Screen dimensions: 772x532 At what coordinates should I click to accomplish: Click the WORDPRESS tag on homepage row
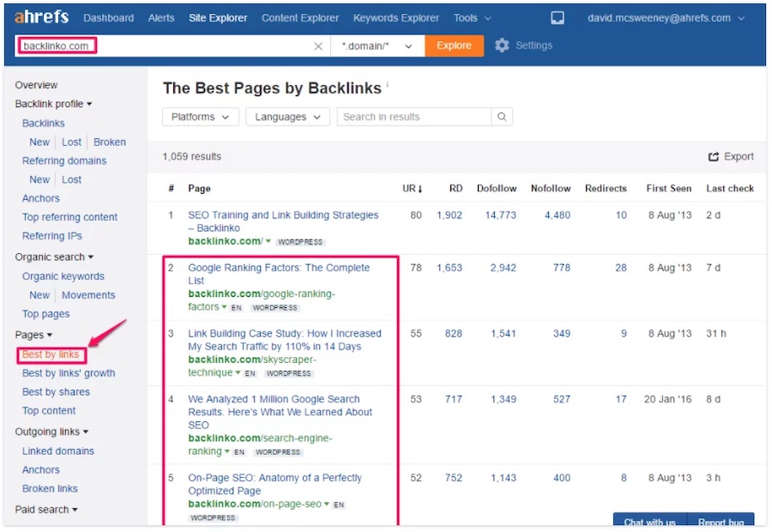(300, 242)
